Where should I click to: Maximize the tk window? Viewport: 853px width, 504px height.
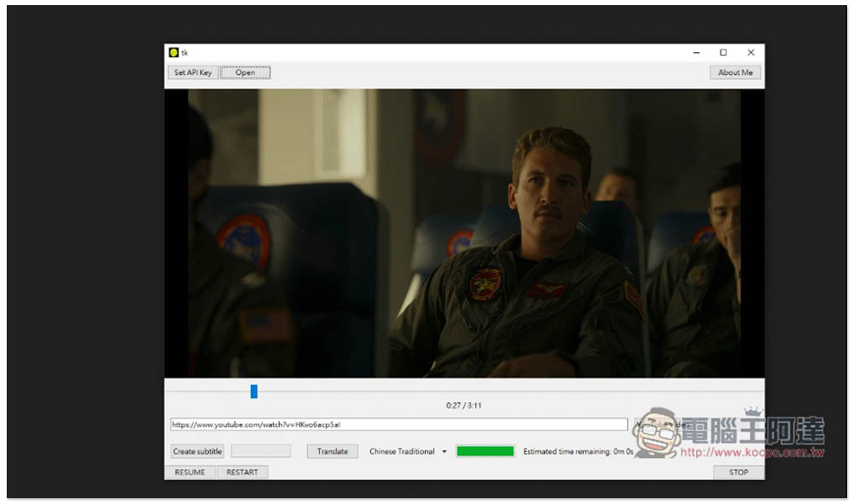[x=723, y=53]
